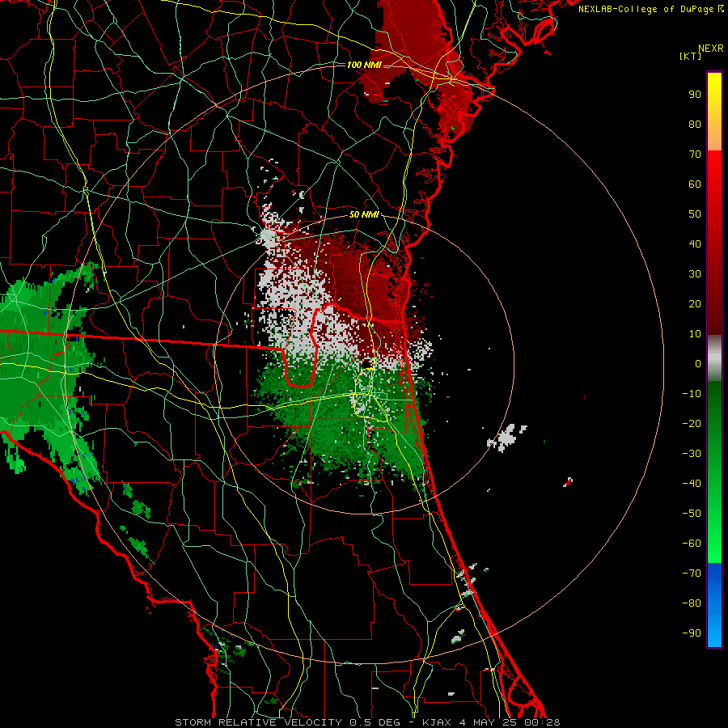Select the NEXR label above the color scale

(710, 49)
